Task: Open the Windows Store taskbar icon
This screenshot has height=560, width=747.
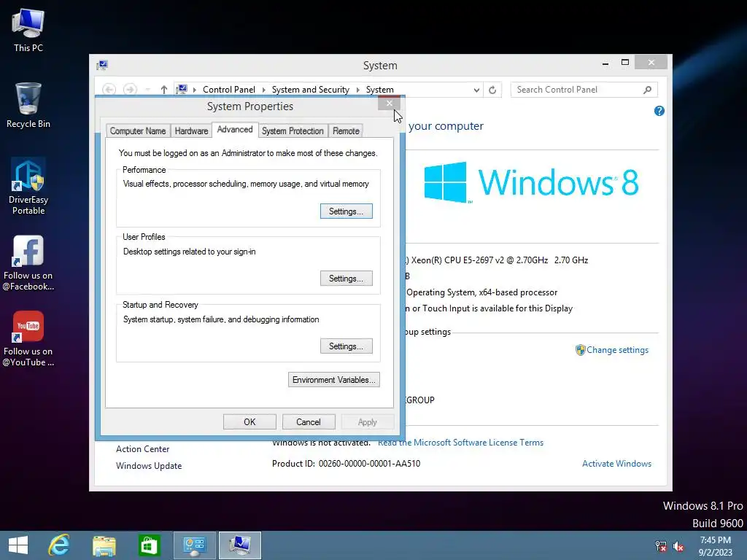Action: pyautogui.click(x=149, y=545)
